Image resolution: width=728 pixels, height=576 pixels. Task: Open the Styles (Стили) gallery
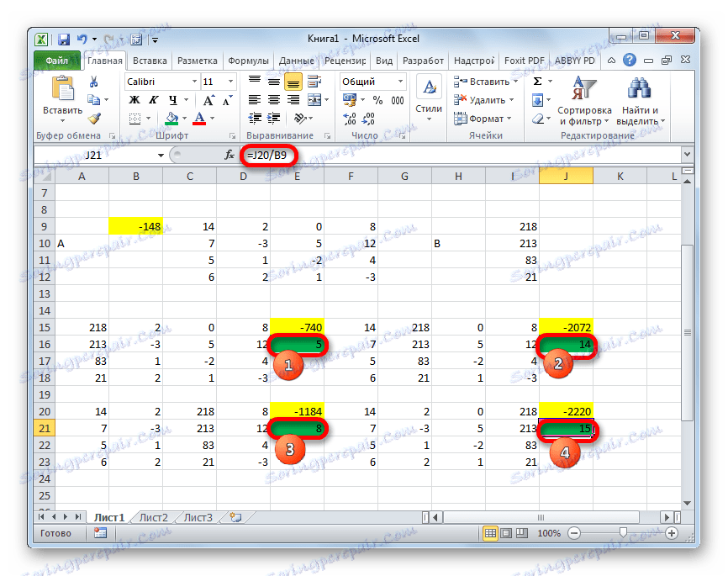(x=429, y=98)
